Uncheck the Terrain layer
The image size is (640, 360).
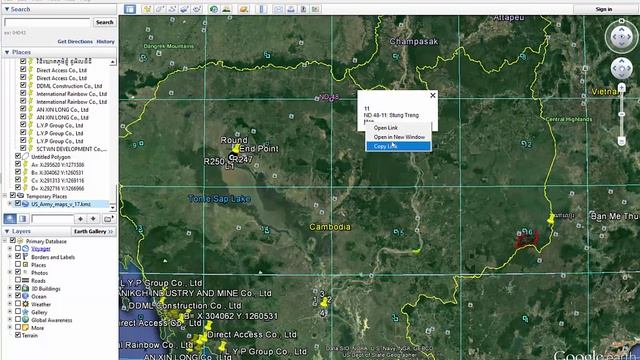(18, 335)
